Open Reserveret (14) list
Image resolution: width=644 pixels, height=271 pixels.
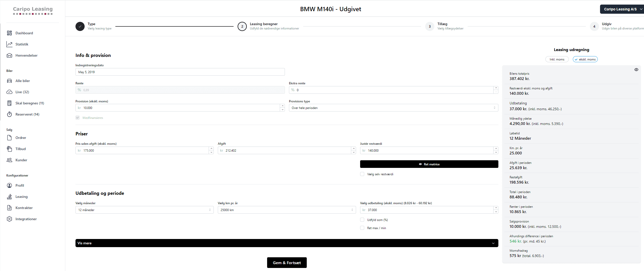tap(27, 114)
